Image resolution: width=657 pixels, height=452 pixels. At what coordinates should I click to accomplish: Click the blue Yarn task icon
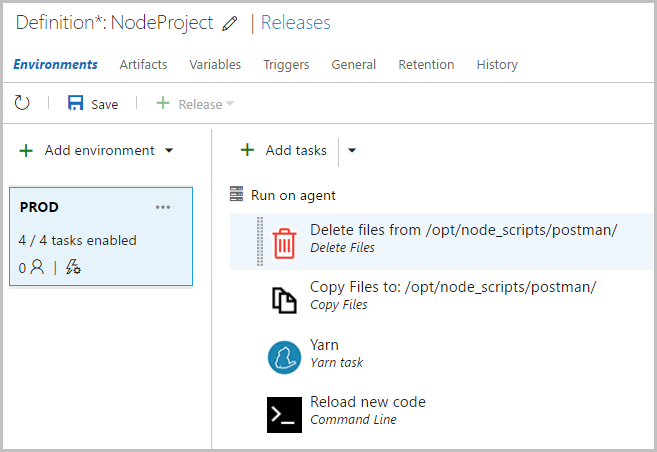point(284,357)
